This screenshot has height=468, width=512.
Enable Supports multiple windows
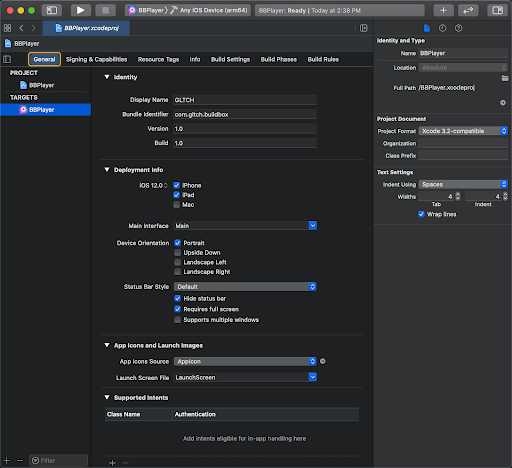point(178,320)
